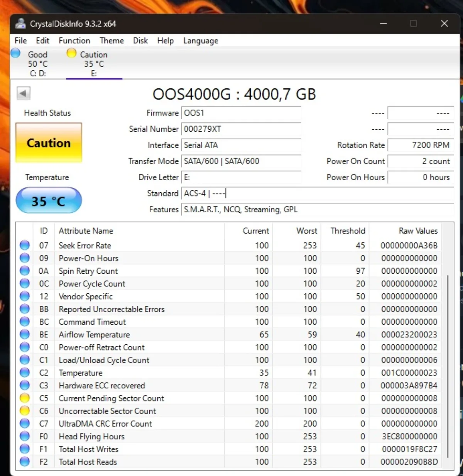Click the disk title OOS4000G : 4000,7 GB
This screenshot has height=476, width=463.
point(234,94)
